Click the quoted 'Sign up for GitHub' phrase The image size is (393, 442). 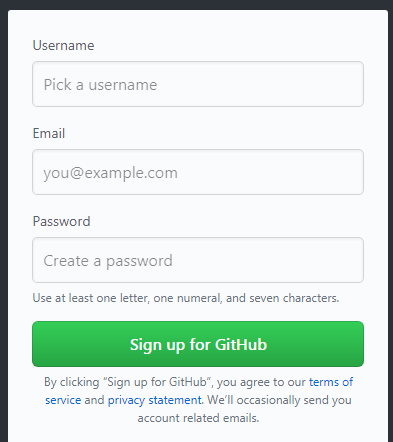click(158, 382)
